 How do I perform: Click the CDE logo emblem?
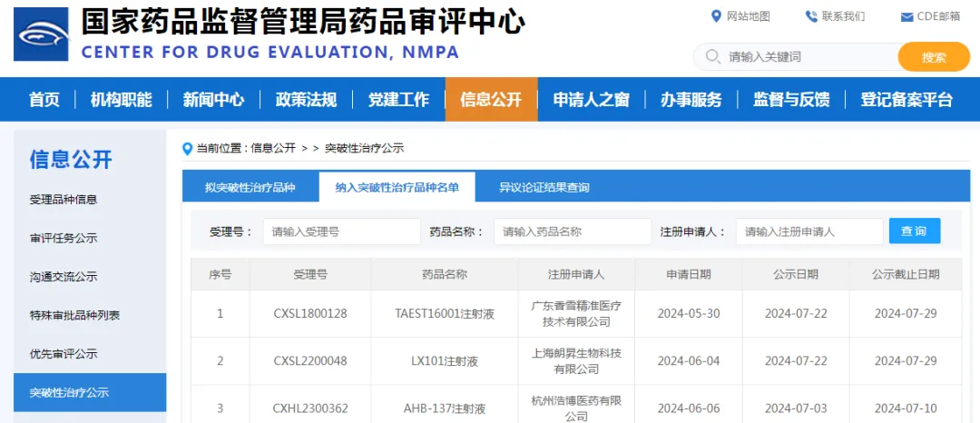pos(41,34)
